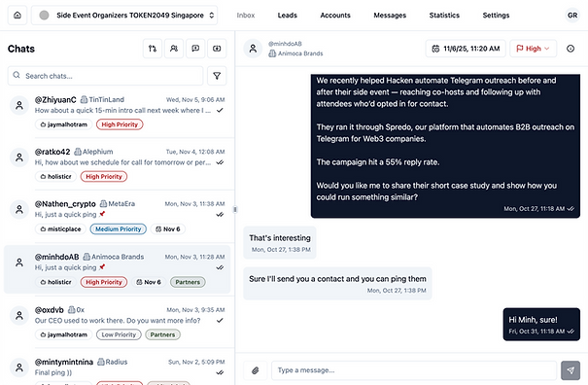Click the Partners tag on @oxdvb chat
Screen dimensions: 588x385
pos(162,334)
